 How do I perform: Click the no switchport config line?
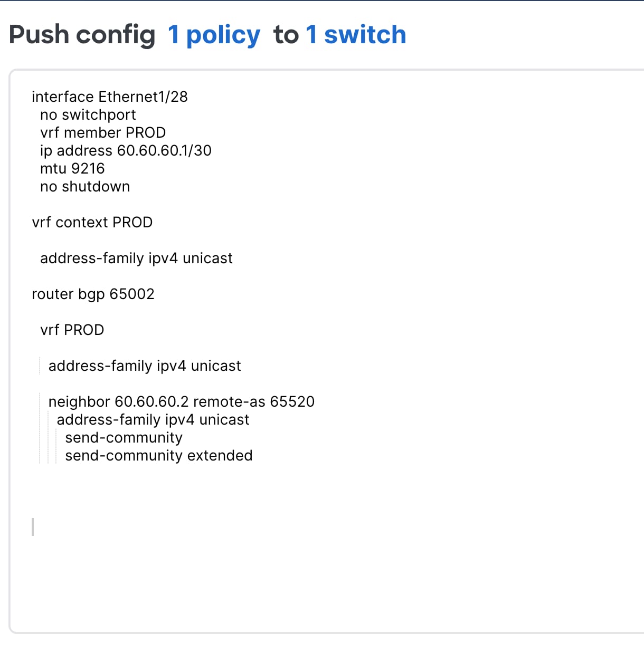(x=88, y=114)
